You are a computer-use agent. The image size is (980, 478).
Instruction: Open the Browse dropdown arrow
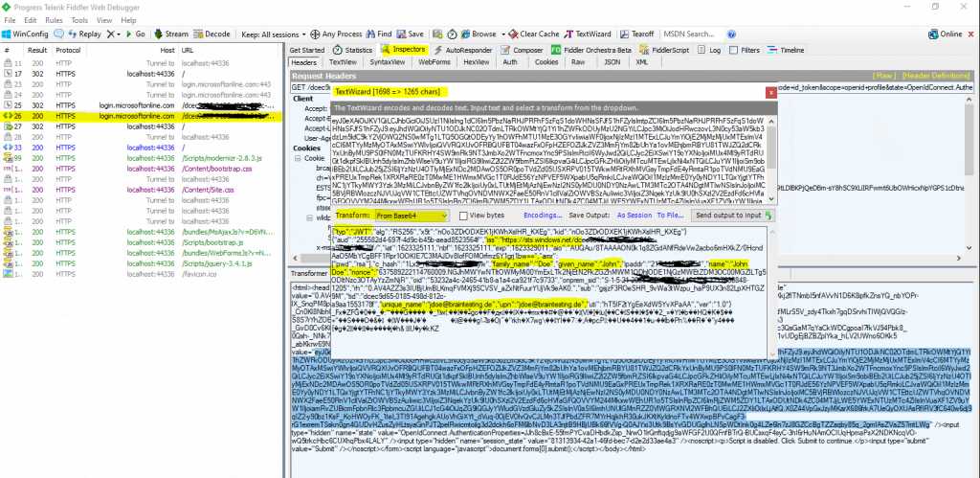[501, 34]
